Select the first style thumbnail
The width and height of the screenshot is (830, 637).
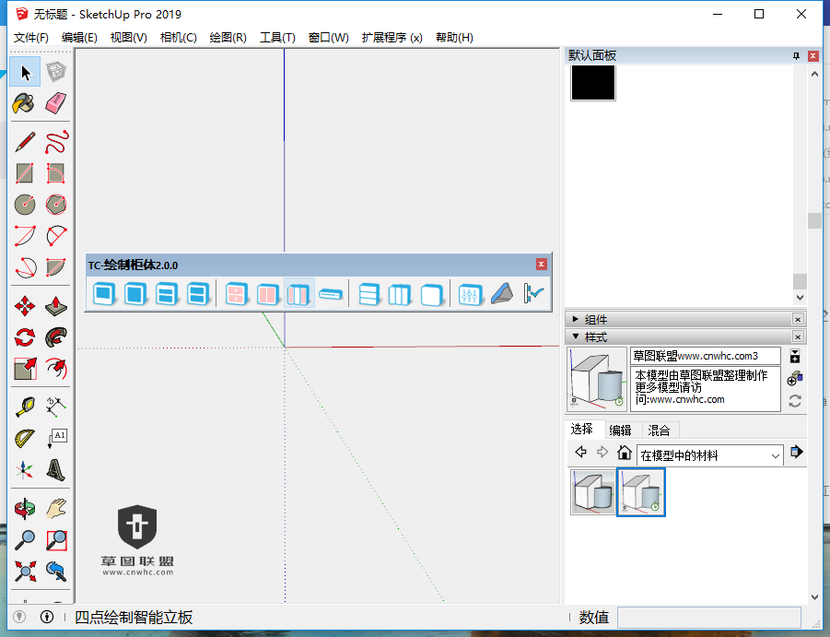click(x=593, y=492)
